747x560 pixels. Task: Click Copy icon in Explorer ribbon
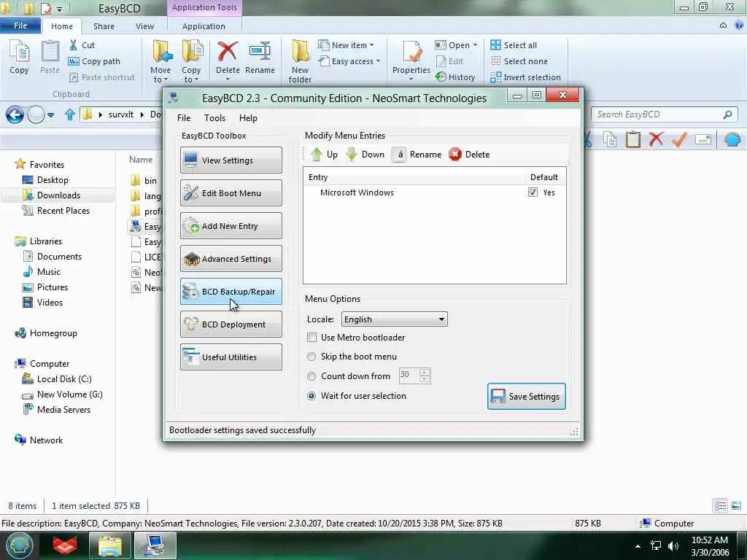point(19,57)
